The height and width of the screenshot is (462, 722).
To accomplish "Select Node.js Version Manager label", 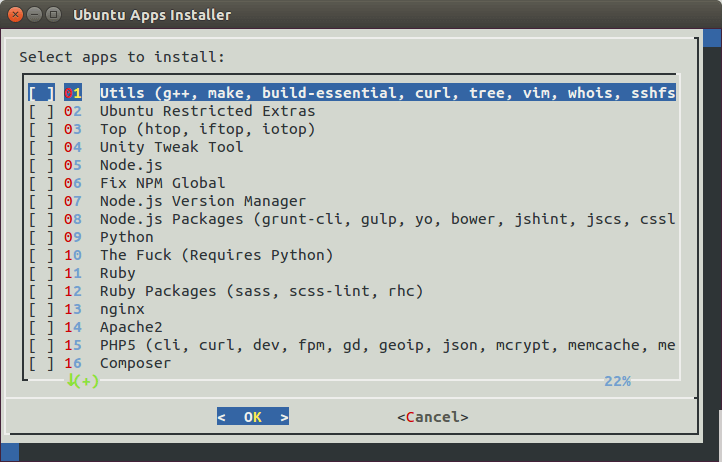I will click(x=203, y=201).
